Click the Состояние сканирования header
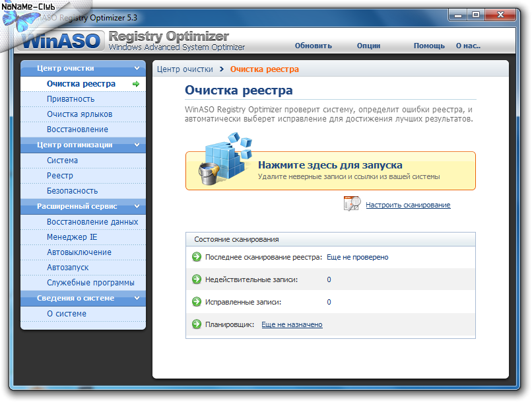Viewport: 532px width, 403px height. click(x=331, y=239)
